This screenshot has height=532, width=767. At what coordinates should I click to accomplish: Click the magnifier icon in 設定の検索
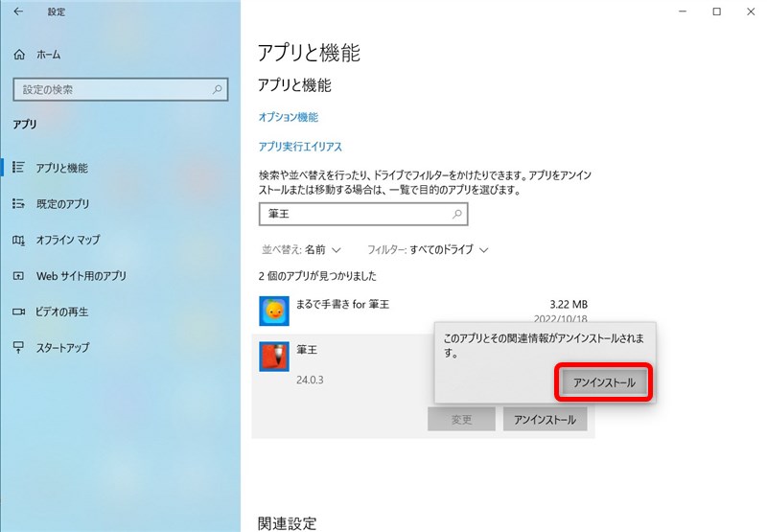point(218,89)
